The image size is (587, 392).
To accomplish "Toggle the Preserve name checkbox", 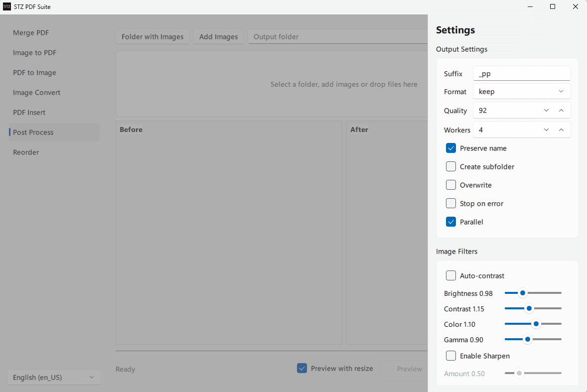I will tap(451, 148).
